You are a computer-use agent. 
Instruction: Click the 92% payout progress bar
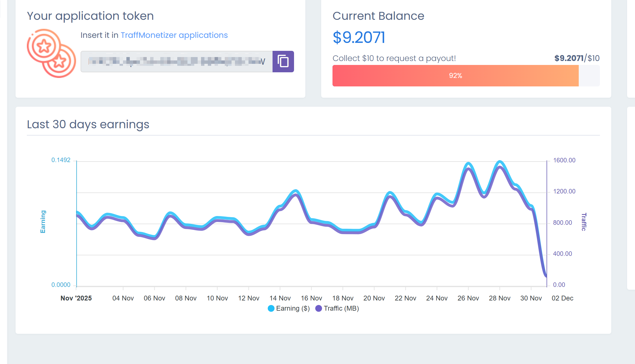click(455, 76)
